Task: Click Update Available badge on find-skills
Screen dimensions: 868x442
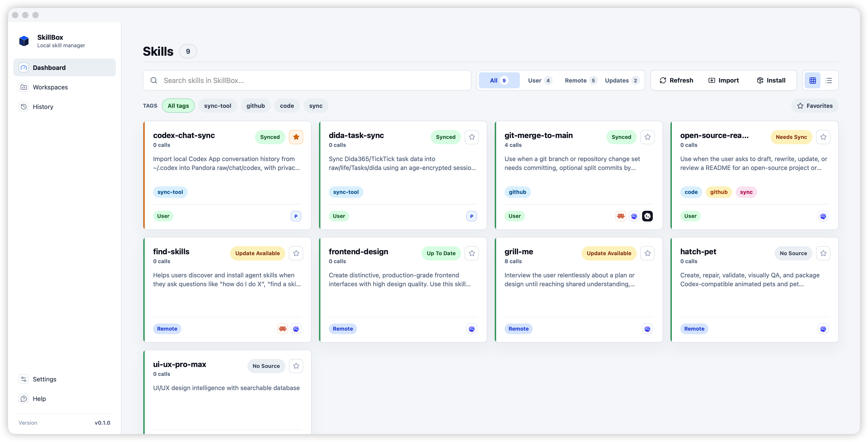Action: [257, 253]
